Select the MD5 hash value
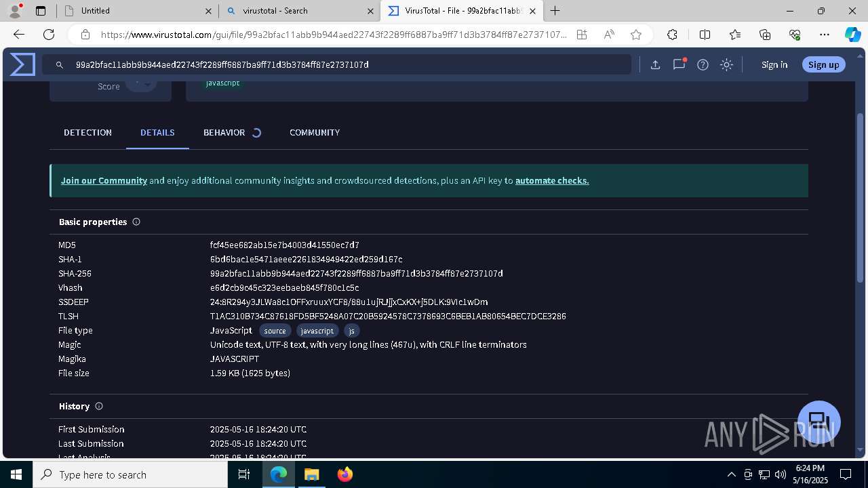 click(285, 245)
